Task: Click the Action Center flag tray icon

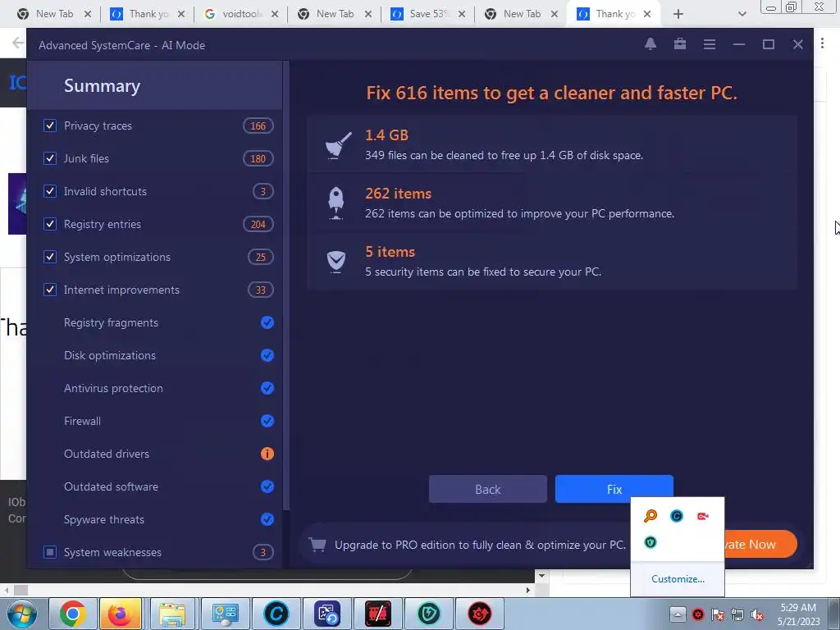Action: 718,614
